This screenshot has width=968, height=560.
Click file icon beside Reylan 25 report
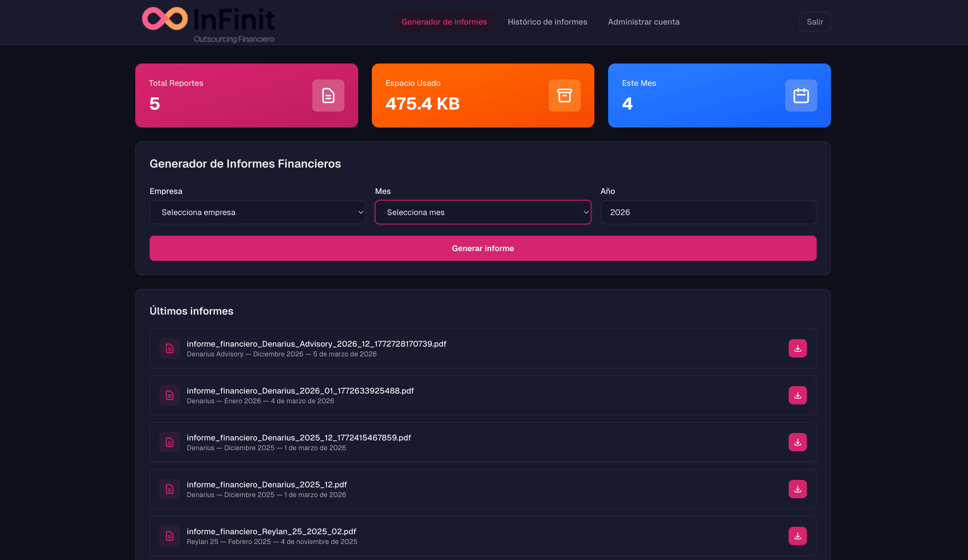click(x=169, y=536)
